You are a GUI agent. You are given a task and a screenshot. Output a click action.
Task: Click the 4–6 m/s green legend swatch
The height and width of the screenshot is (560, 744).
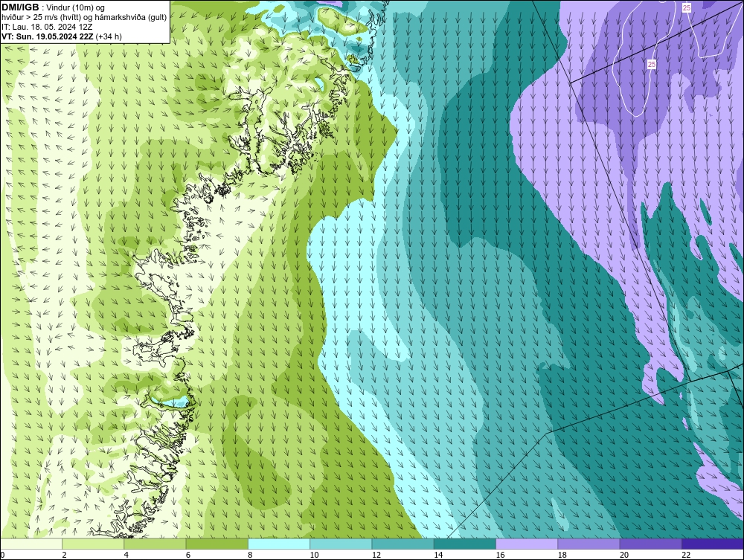[x=155, y=544]
